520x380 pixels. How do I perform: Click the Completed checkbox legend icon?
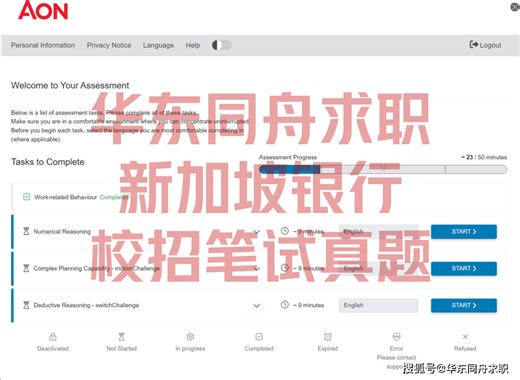[259, 337]
